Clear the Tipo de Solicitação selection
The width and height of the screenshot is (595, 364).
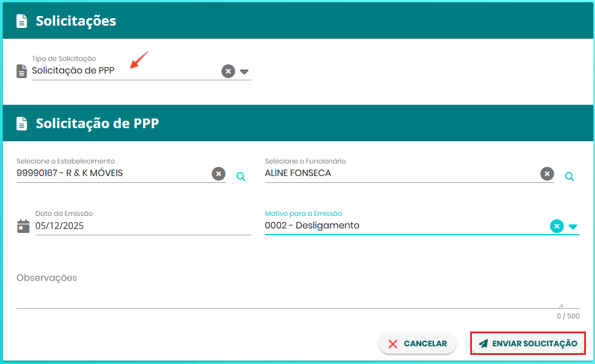[x=228, y=71]
